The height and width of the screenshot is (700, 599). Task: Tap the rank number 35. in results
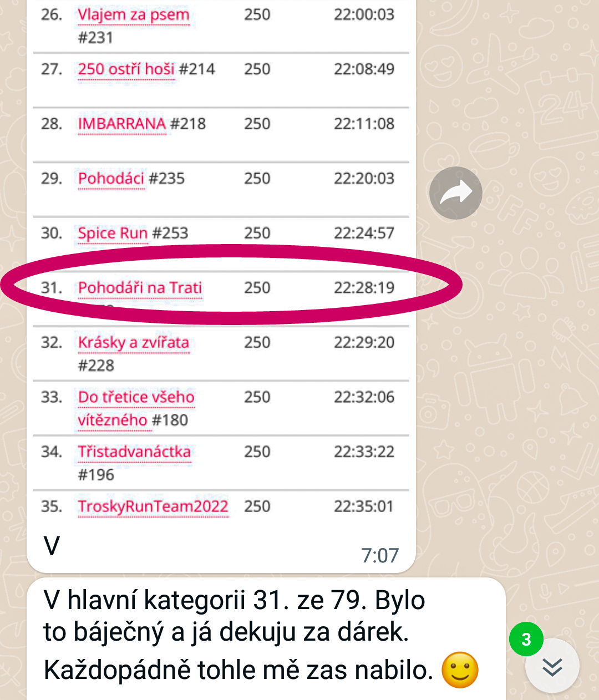pyautogui.click(x=52, y=506)
